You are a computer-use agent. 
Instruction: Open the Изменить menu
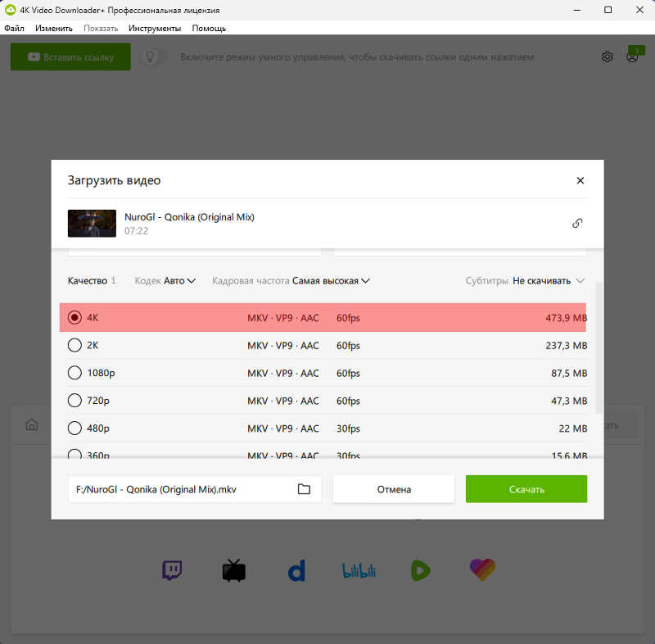pos(54,28)
